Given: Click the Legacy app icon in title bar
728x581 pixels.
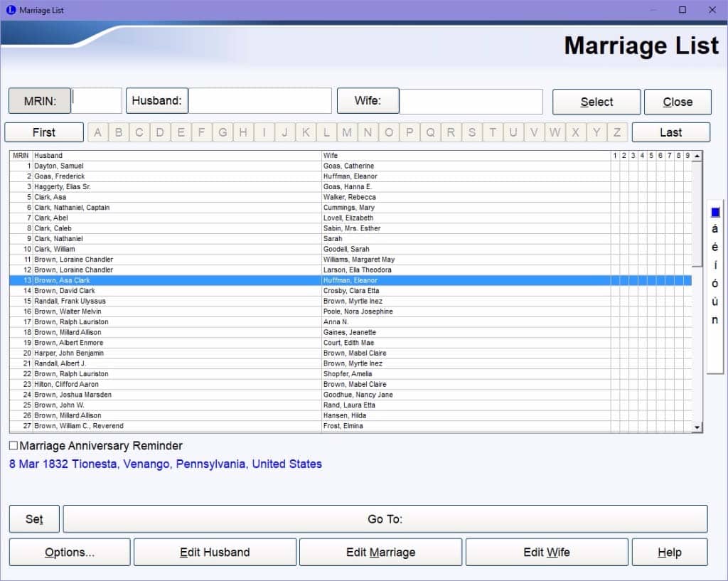Looking at the screenshot, I should point(11,10).
